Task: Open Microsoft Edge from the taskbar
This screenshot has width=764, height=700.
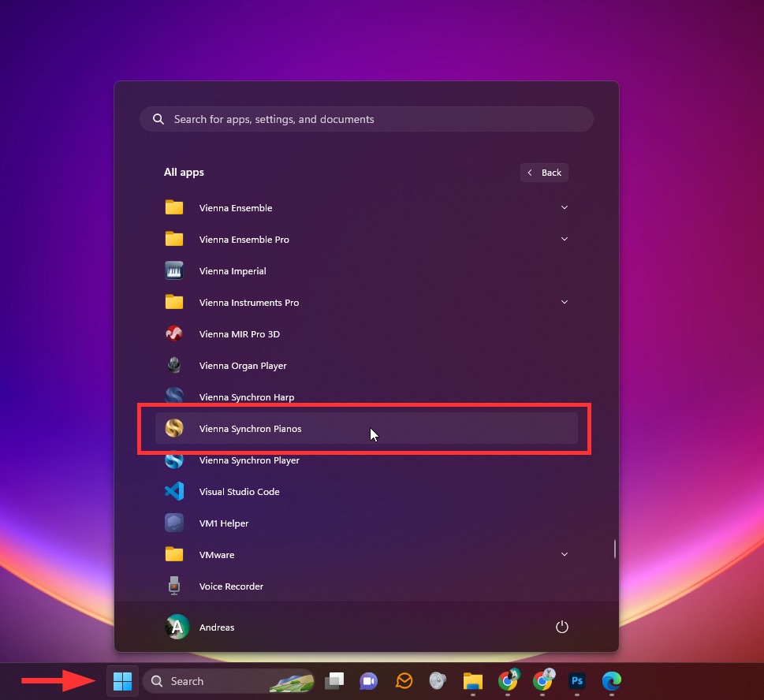Action: point(612,681)
